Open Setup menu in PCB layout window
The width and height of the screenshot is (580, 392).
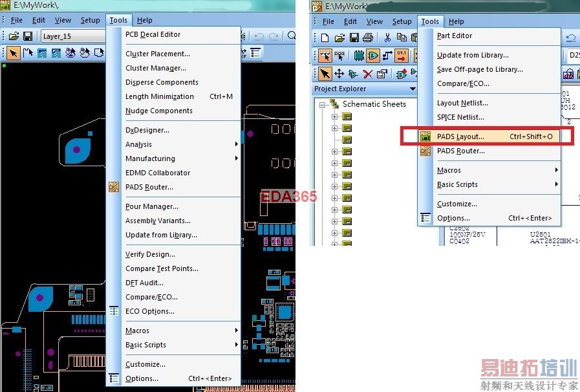(x=91, y=20)
